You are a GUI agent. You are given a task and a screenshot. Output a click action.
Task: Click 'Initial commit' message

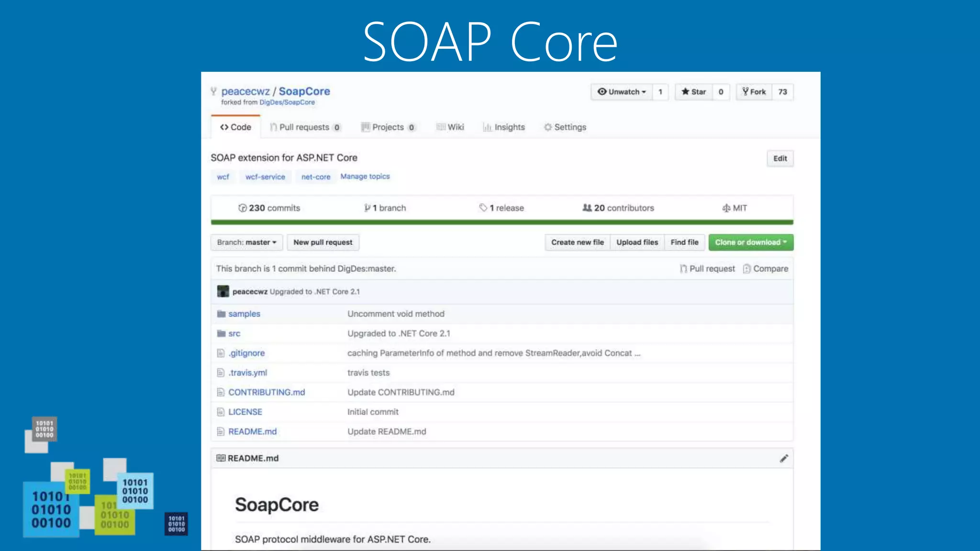(x=373, y=412)
